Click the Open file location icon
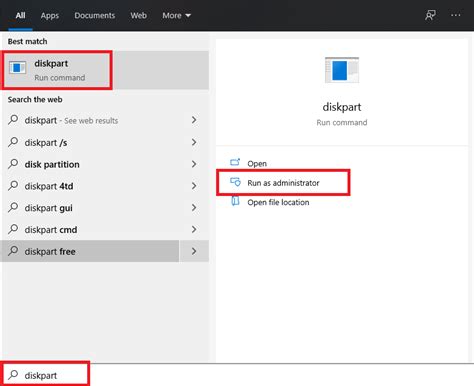The height and width of the screenshot is (386, 474). click(235, 201)
